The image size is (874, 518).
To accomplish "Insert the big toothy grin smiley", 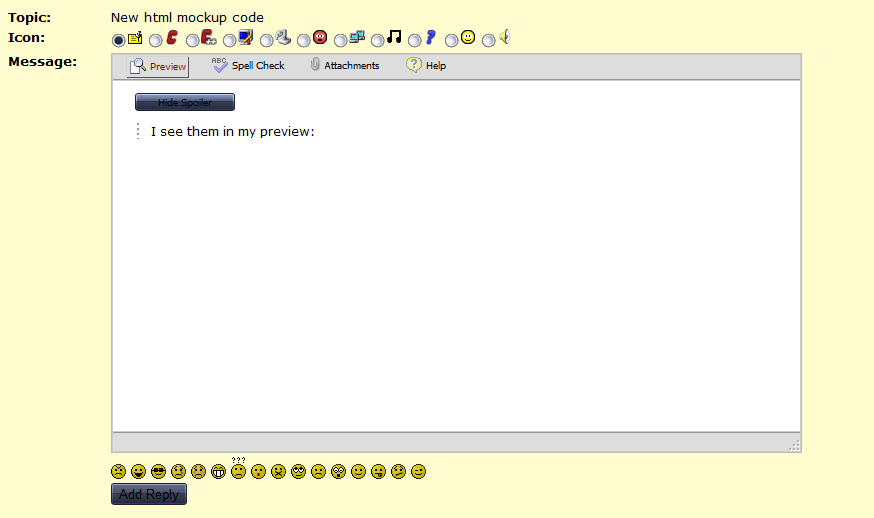I will 218,471.
